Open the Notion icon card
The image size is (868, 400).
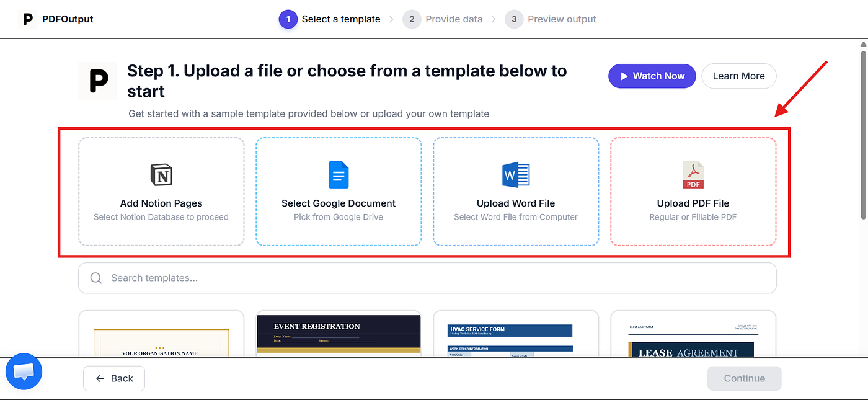point(161,175)
